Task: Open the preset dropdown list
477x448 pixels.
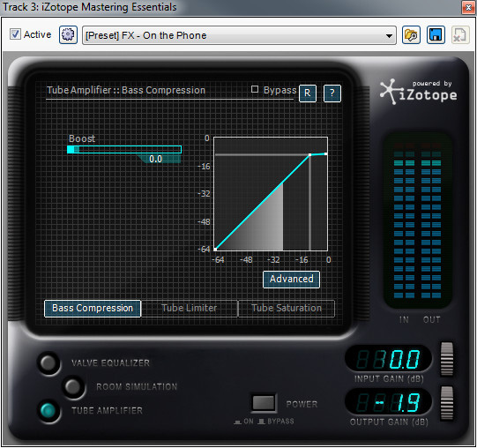Action: (239, 35)
